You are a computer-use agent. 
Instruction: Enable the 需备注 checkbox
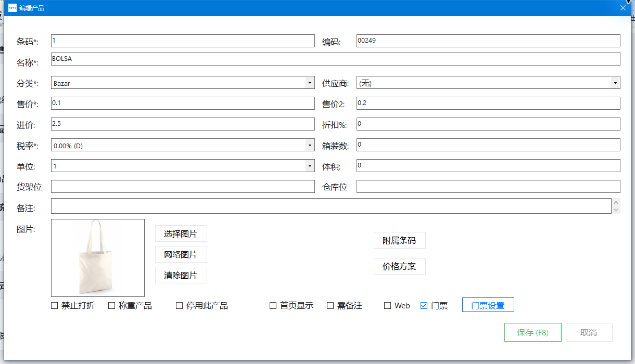click(x=330, y=306)
